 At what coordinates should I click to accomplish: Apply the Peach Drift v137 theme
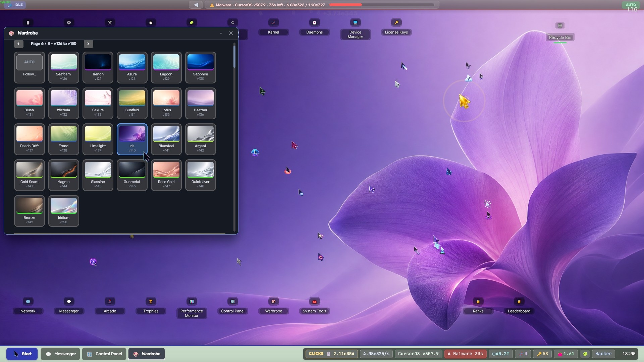coord(30,139)
